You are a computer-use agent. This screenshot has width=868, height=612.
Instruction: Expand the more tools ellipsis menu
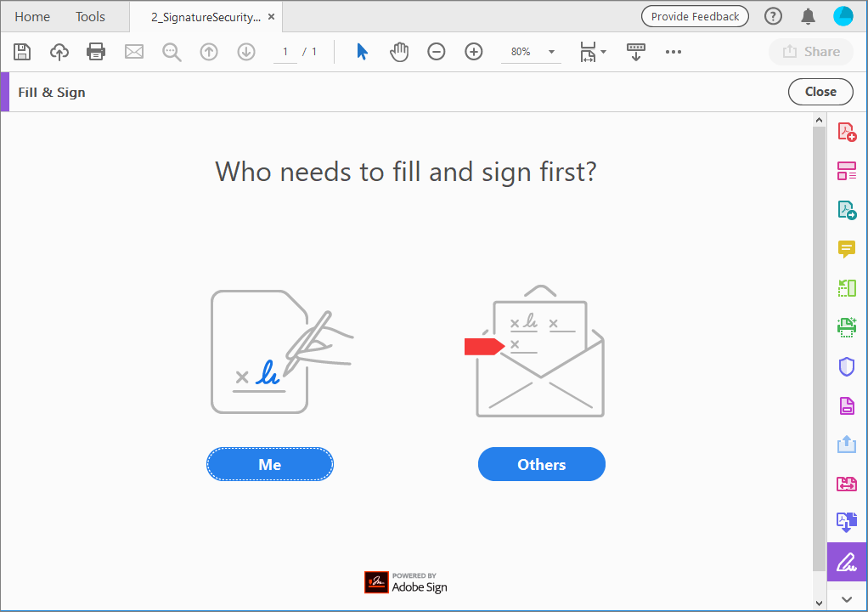[674, 52]
